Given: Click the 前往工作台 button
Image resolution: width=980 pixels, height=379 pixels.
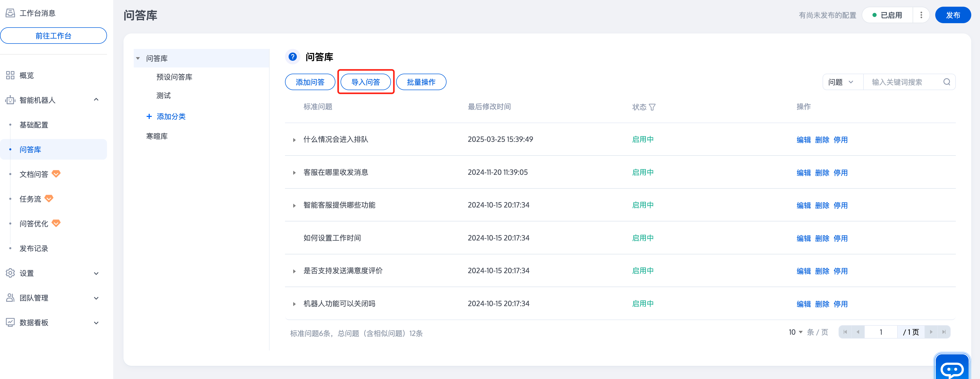Looking at the screenshot, I should point(53,36).
